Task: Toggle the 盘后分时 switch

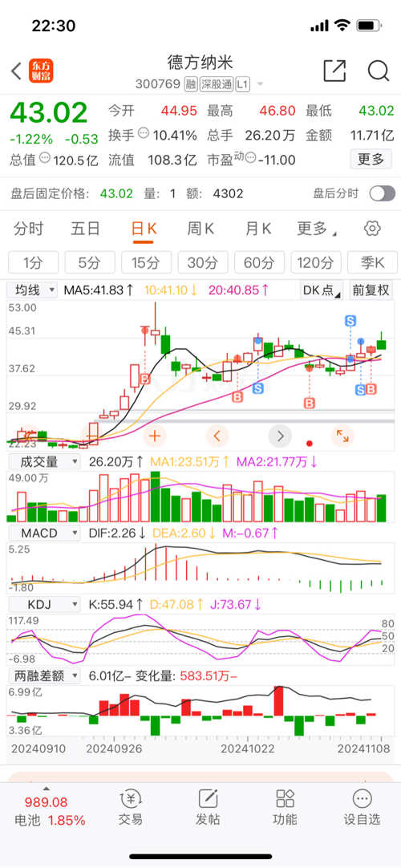Action: pyautogui.click(x=383, y=193)
